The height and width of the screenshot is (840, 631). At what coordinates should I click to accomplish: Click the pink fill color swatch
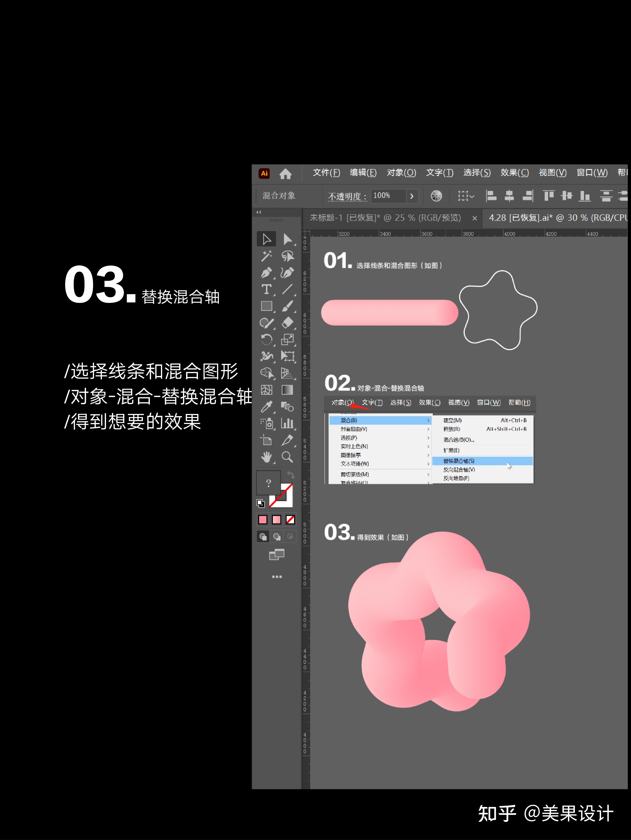pos(263,519)
